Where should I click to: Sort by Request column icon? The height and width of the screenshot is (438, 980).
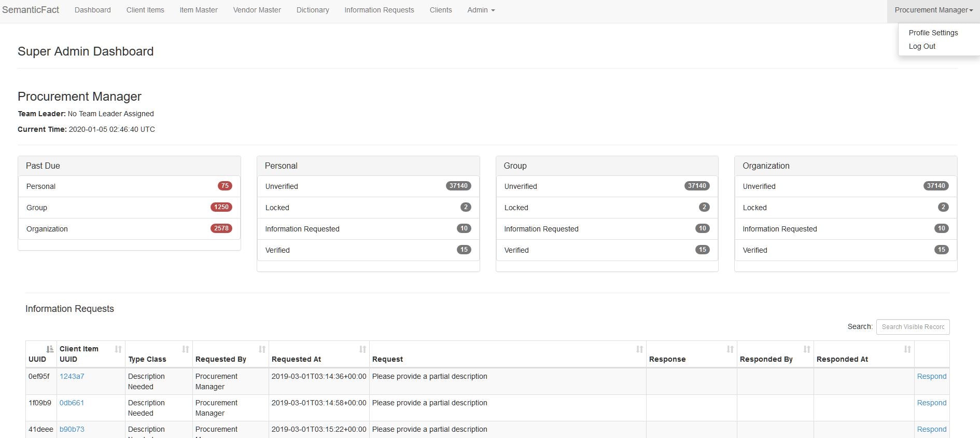tap(640, 349)
